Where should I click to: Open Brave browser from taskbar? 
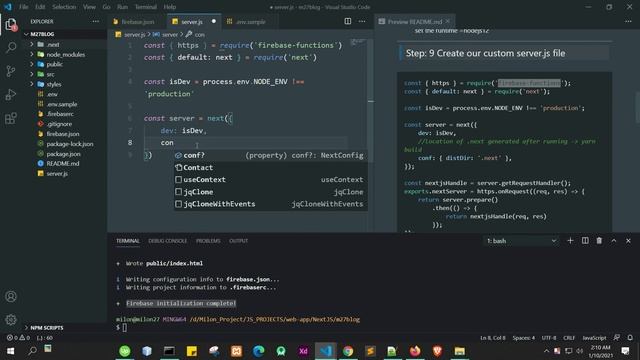(437, 351)
